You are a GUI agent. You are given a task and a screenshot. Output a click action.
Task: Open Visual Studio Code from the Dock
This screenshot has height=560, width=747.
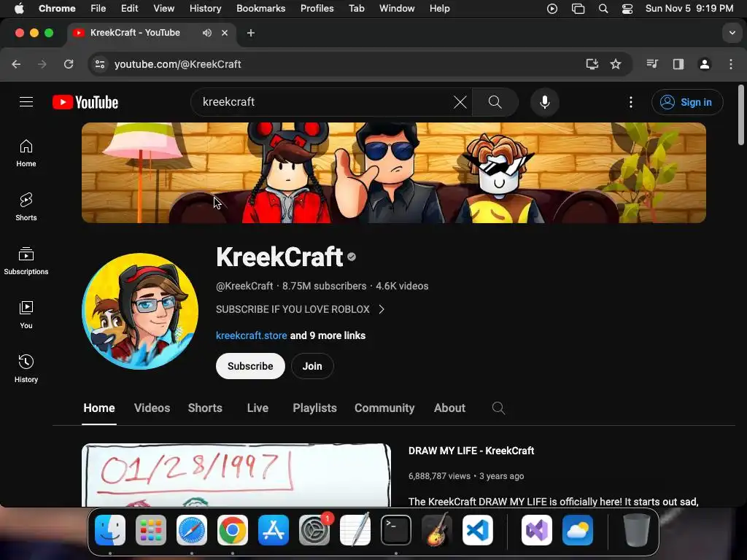click(477, 530)
